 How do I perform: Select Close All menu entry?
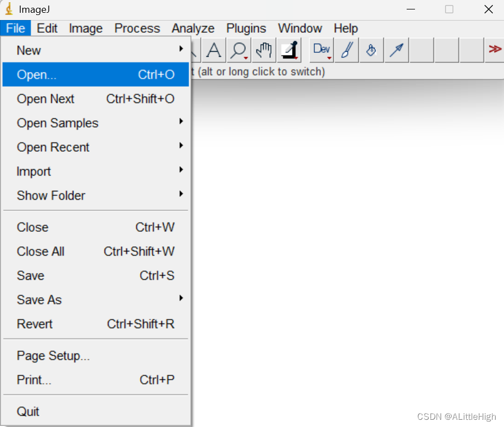pyautogui.click(x=96, y=251)
